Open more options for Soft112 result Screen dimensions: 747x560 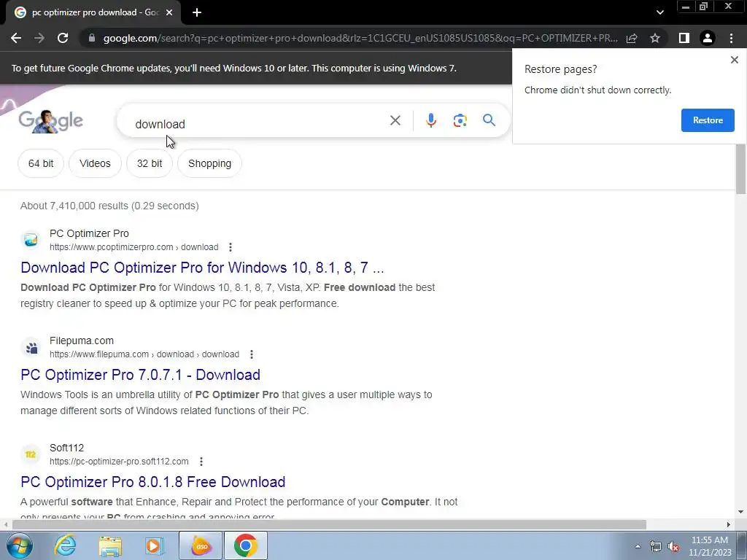(201, 462)
